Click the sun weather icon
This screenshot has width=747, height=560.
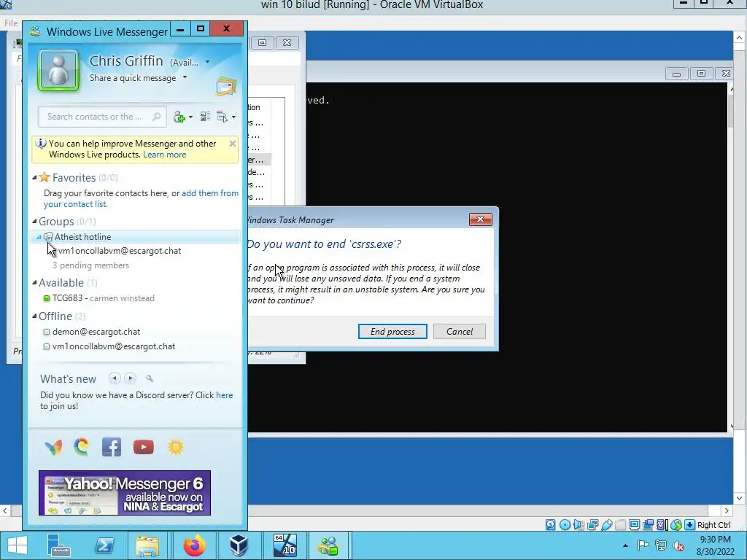(x=175, y=447)
